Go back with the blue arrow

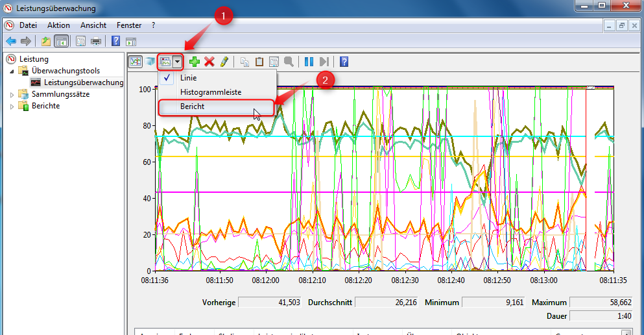[11, 41]
